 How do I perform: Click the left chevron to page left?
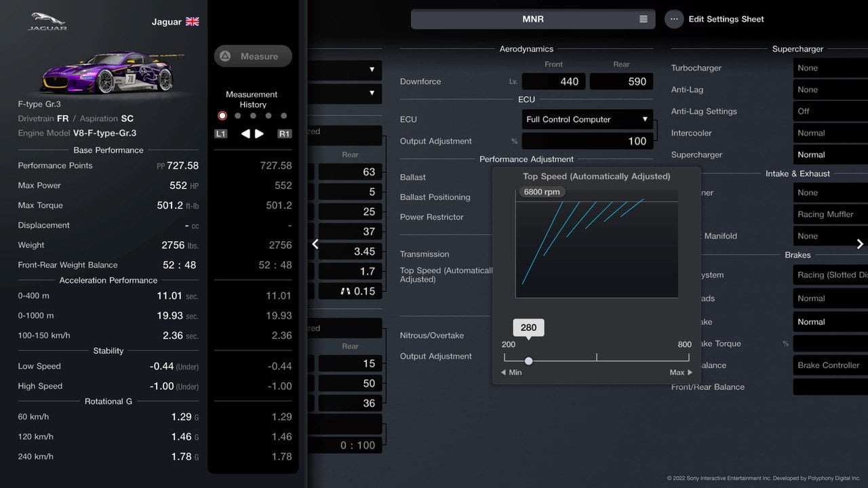(x=315, y=244)
